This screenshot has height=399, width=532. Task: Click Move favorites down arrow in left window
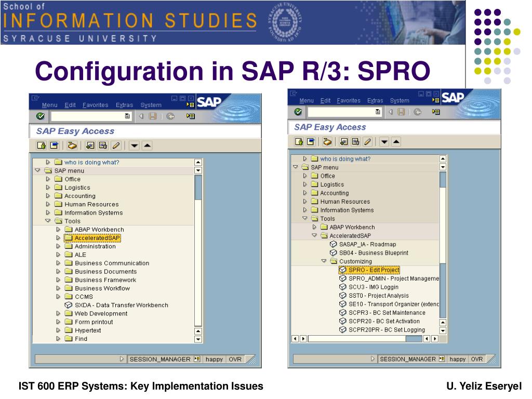[135, 146]
